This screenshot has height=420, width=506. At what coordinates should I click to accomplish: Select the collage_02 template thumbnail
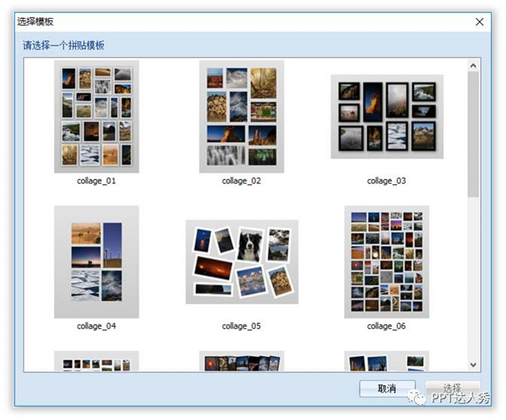coord(241,116)
